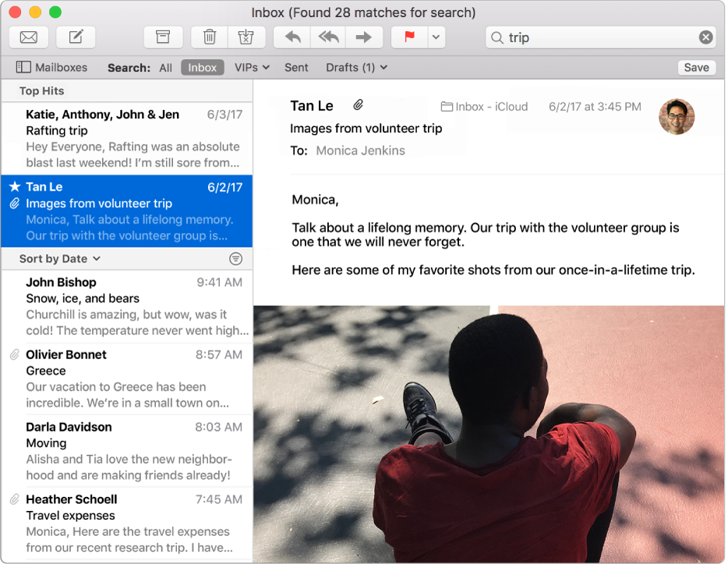Flag the message with red flag

(x=409, y=37)
